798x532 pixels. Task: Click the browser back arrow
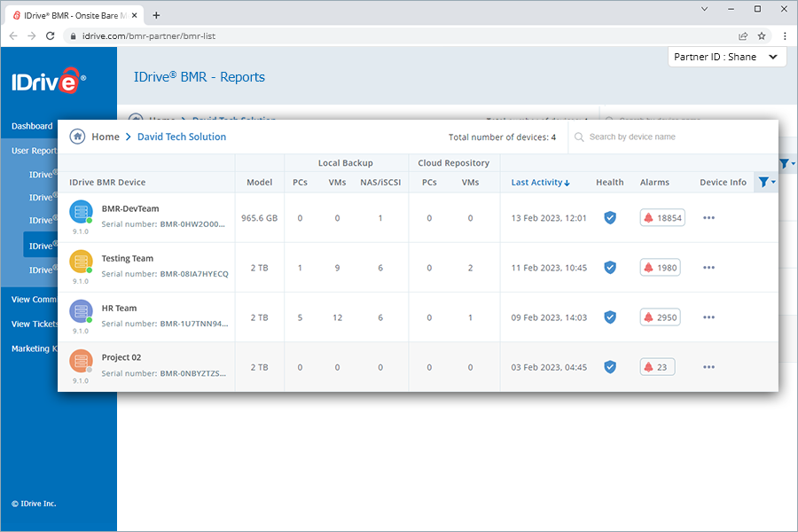pos(13,36)
